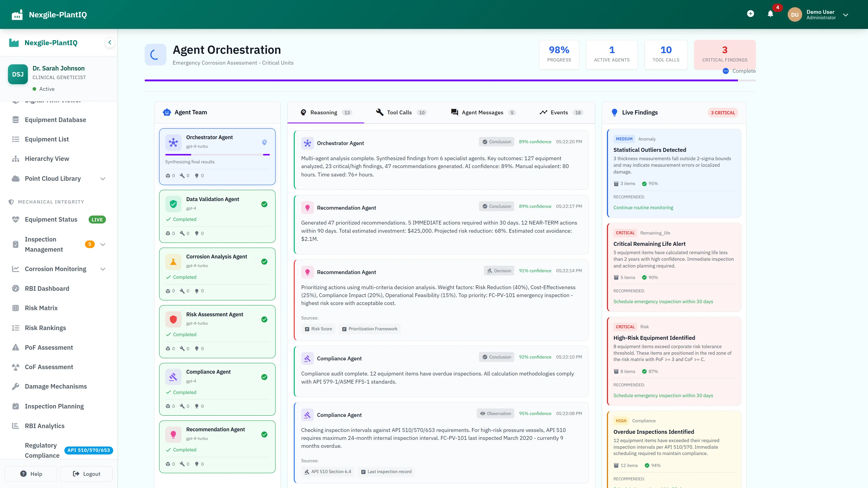Click the plus icon in the top bar
This screenshot has height=488, width=868.
coord(751,14)
